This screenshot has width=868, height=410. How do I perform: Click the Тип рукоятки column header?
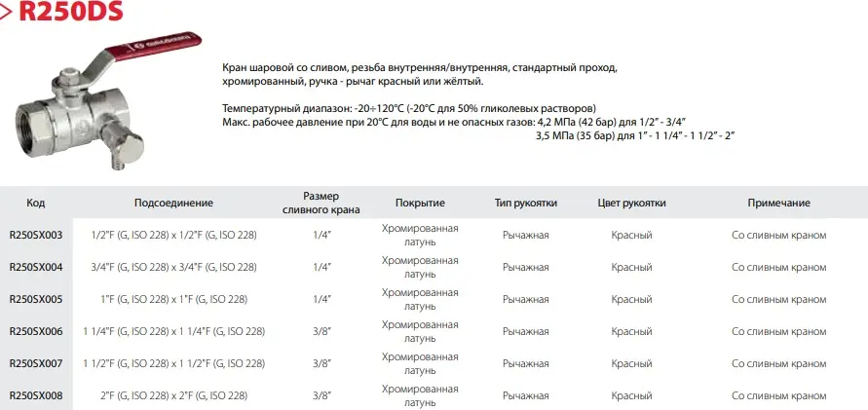(526, 204)
